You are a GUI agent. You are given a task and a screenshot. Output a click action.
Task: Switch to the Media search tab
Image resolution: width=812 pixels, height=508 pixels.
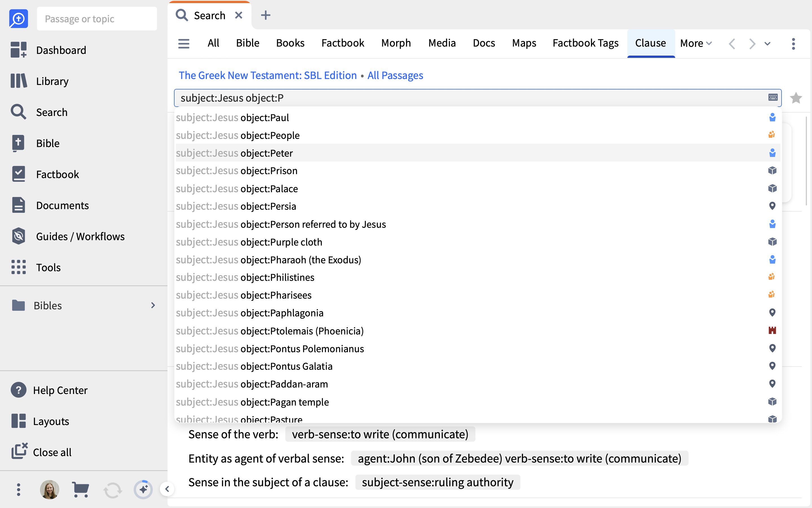(442, 43)
